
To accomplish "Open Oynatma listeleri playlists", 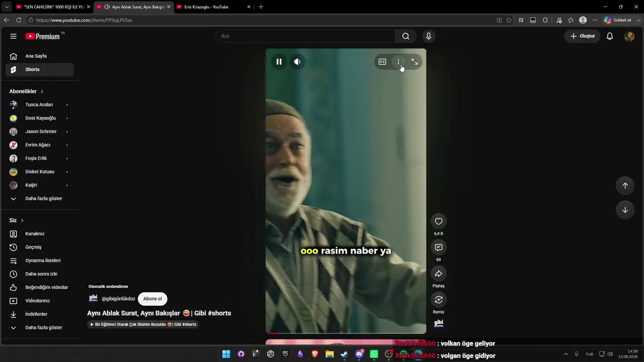I will 40,260.
